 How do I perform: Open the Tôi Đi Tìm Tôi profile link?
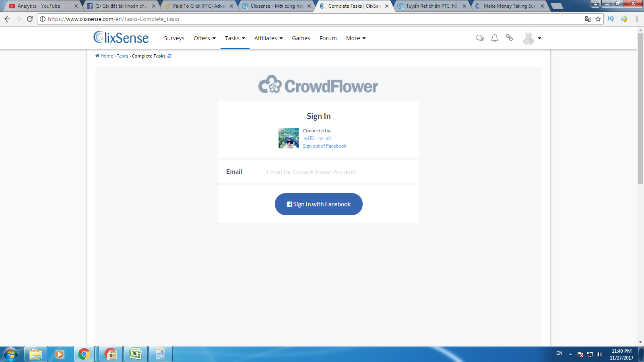point(317,138)
